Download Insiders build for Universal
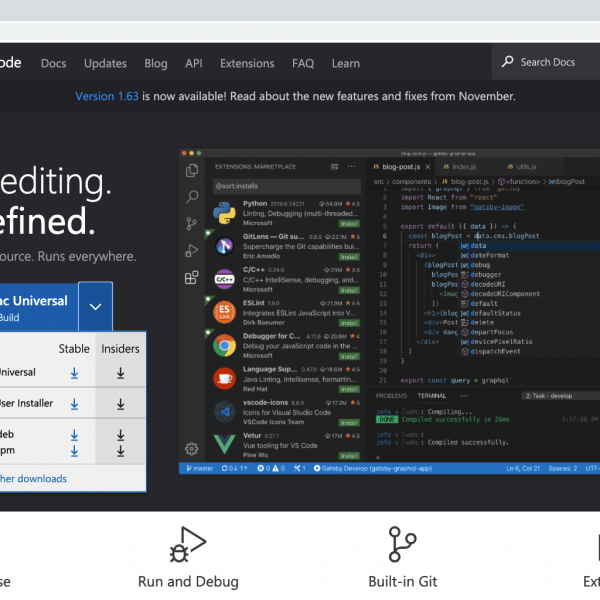This screenshot has height=600, width=600. pyautogui.click(x=120, y=373)
